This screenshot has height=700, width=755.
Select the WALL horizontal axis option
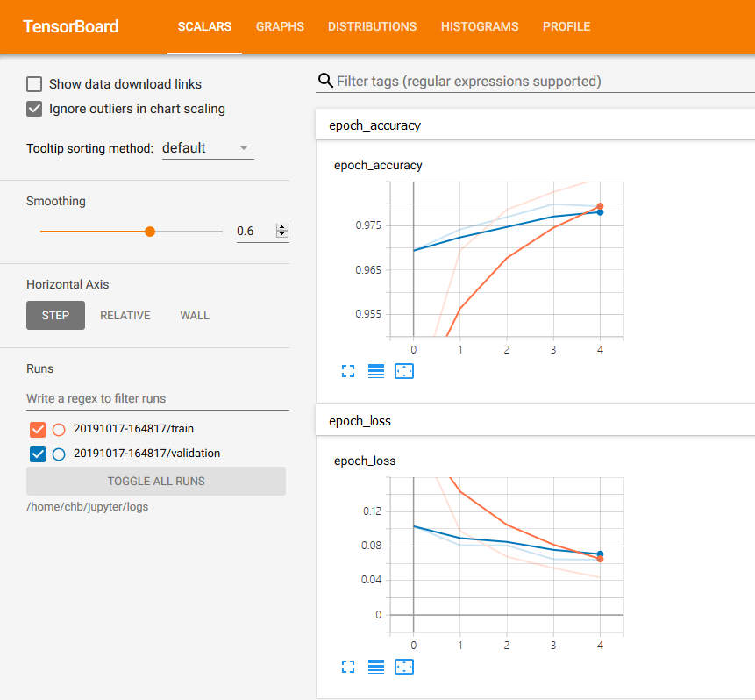(x=194, y=315)
